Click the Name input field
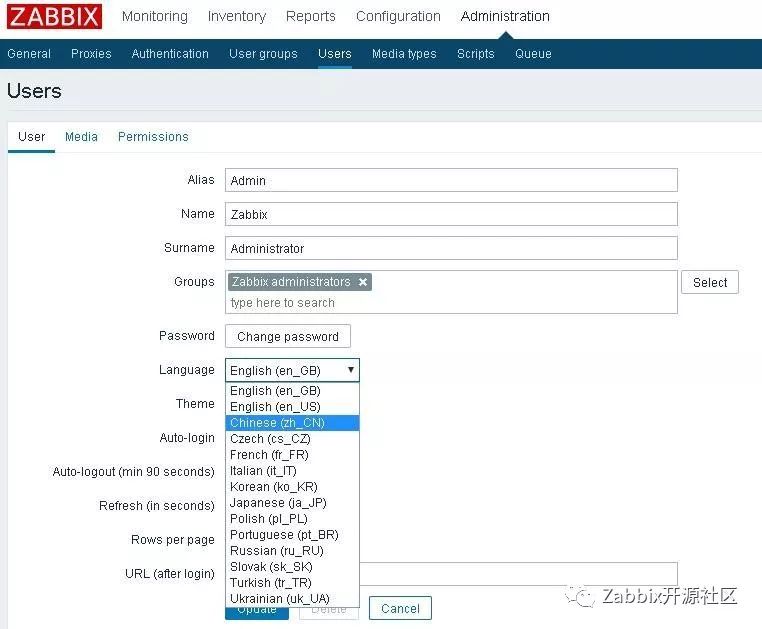Image resolution: width=762 pixels, height=629 pixels. coord(451,214)
